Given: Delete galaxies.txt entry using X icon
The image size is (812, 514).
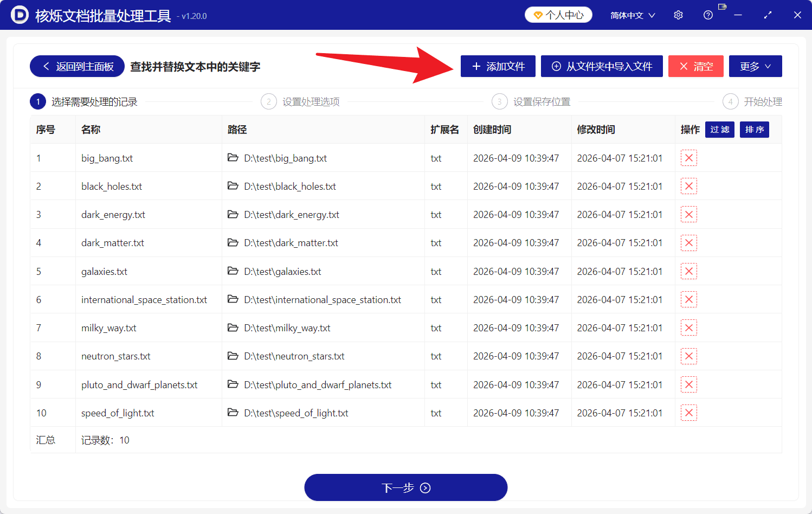Looking at the screenshot, I should [688, 271].
